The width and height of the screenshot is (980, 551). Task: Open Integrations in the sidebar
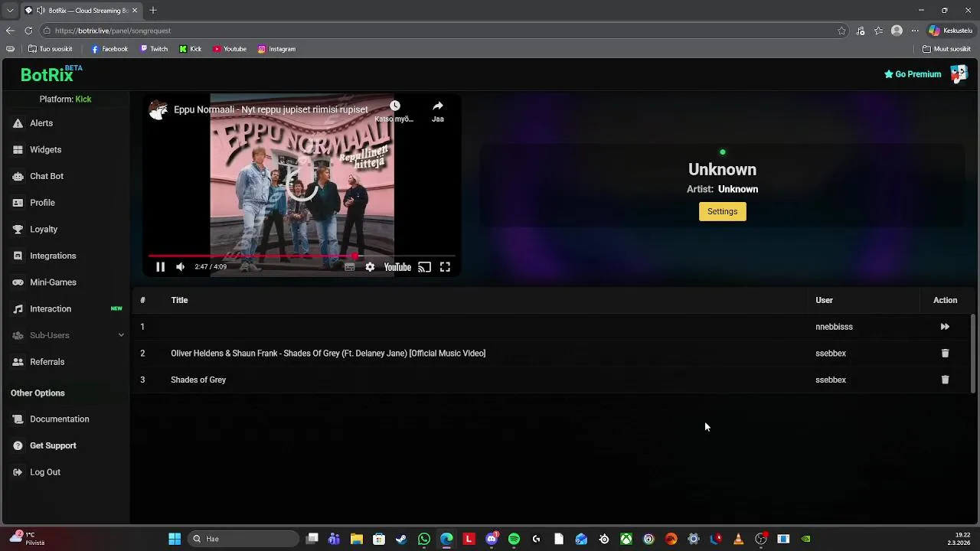[x=53, y=256]
